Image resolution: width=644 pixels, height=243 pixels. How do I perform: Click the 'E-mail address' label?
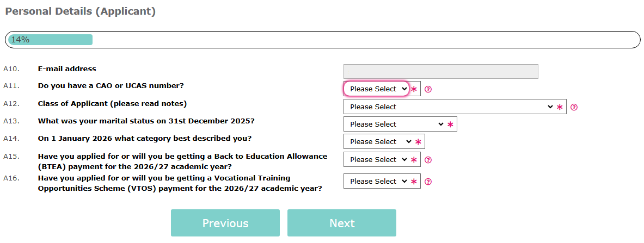(x=67, y=69)
